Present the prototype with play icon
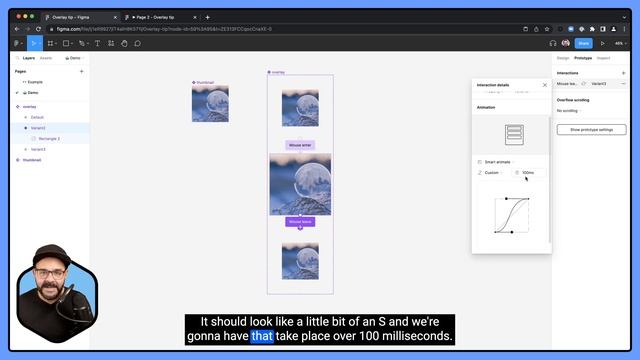Screen dimensions: 640x360 (x=602, y=43)
